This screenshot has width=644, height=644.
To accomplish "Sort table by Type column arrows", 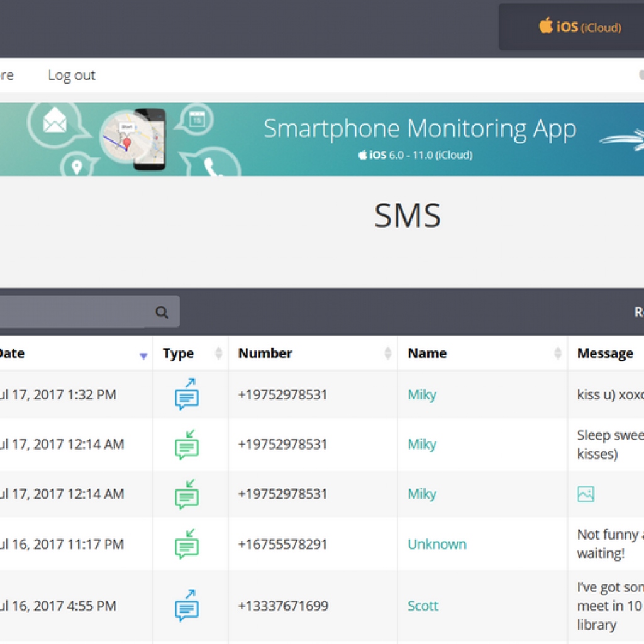I will (x=218, y=353).
